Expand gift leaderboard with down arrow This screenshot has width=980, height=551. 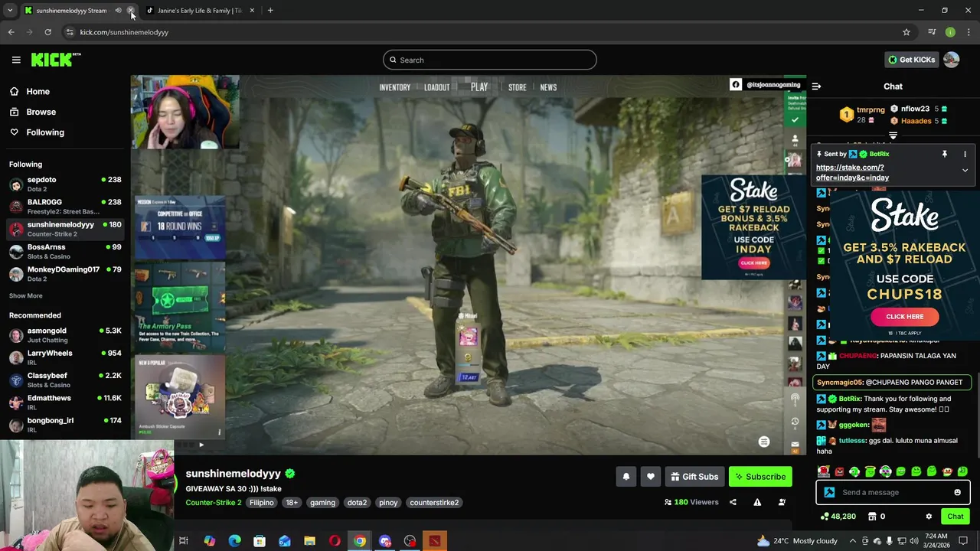point(893,135)
